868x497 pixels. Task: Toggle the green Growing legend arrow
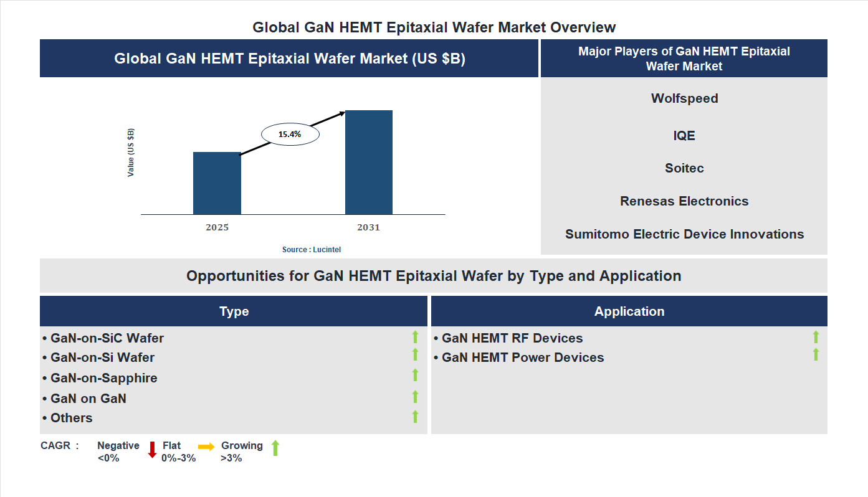click(275, 449)
